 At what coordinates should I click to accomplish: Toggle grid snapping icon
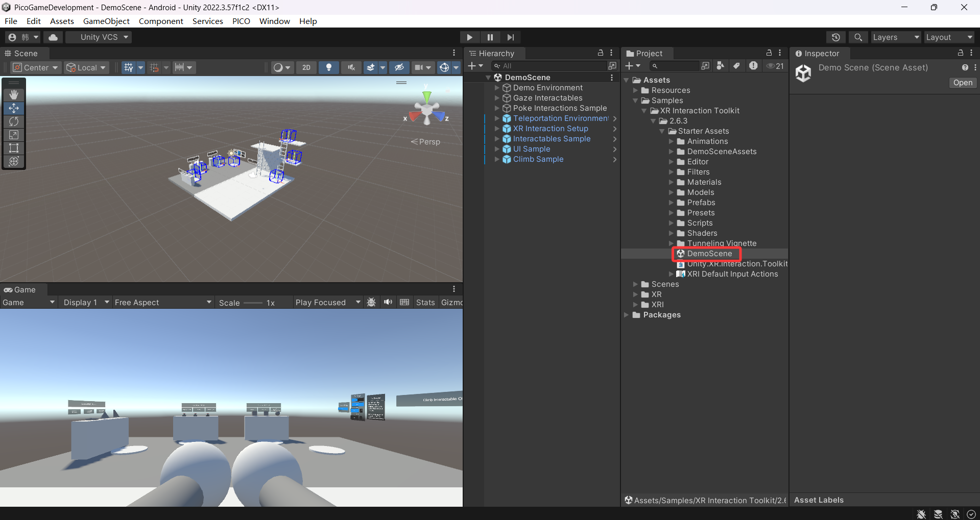[154, 67]
